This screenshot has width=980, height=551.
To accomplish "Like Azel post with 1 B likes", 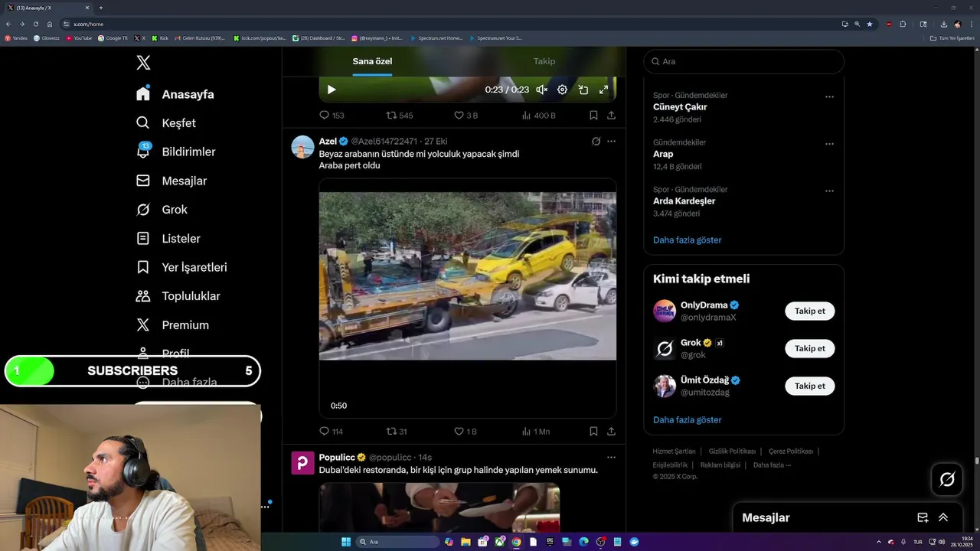I will coord(465,432).
